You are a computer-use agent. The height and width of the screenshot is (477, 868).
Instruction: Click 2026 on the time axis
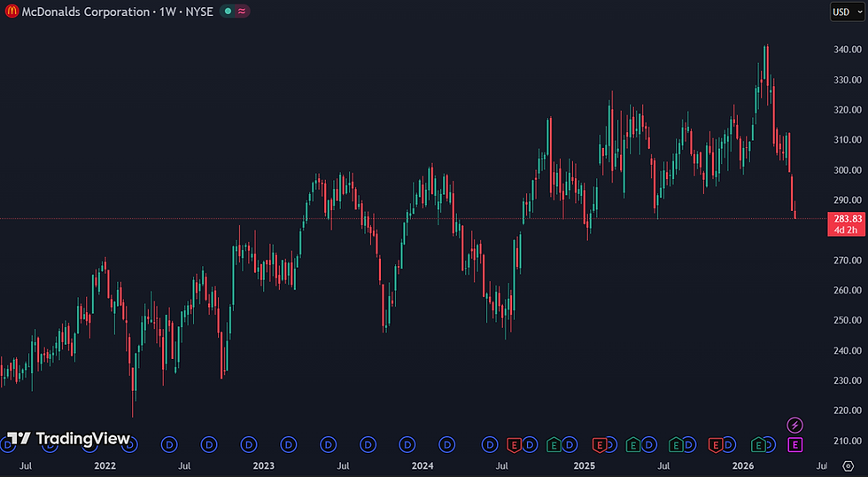[743, 466]
